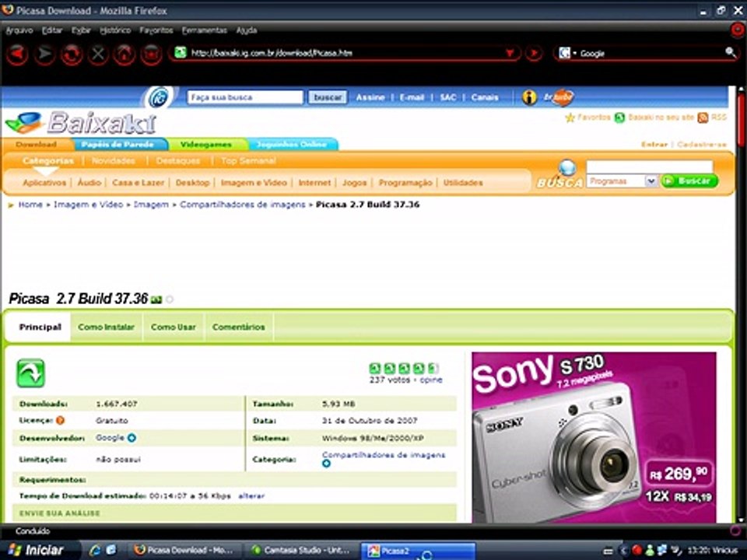Open the Histórico menu

click(x=115, y=30)
